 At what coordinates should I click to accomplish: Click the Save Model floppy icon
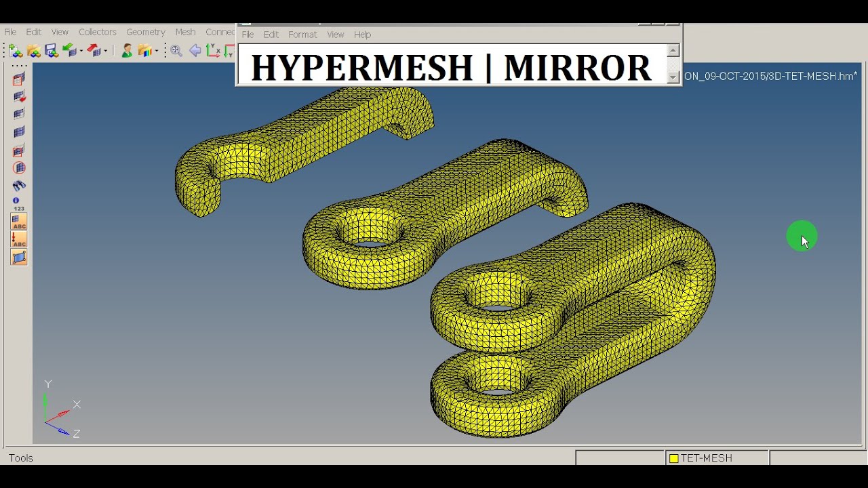pos(52,51)
